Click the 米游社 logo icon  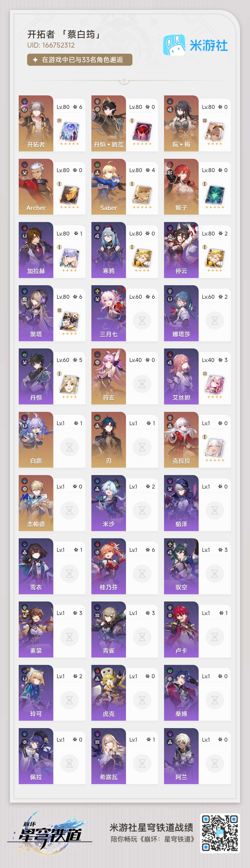click(174, 45)
